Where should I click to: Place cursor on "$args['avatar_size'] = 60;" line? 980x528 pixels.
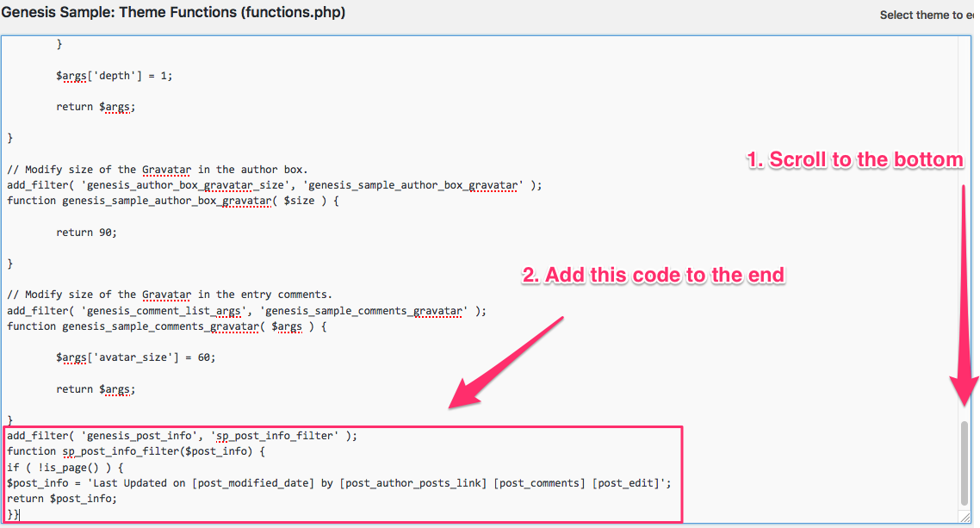135,357
